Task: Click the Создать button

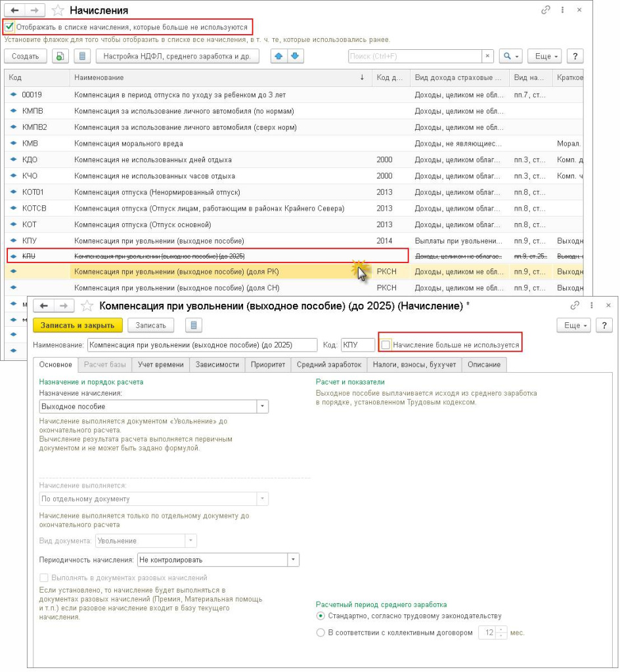Action: click(x=26, y=56)
